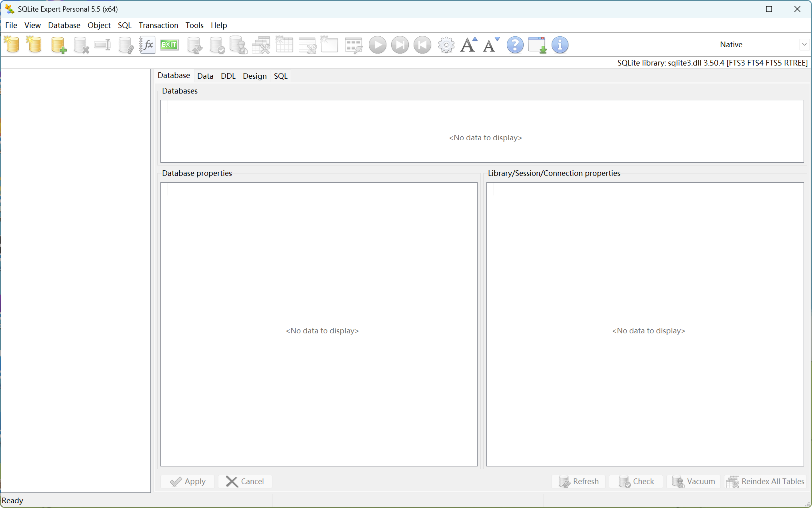Image resolution: width=812 pixels, height=508 pixels.
Task: Click the Reindex All Tables button
Action: (x=766, y=481)
